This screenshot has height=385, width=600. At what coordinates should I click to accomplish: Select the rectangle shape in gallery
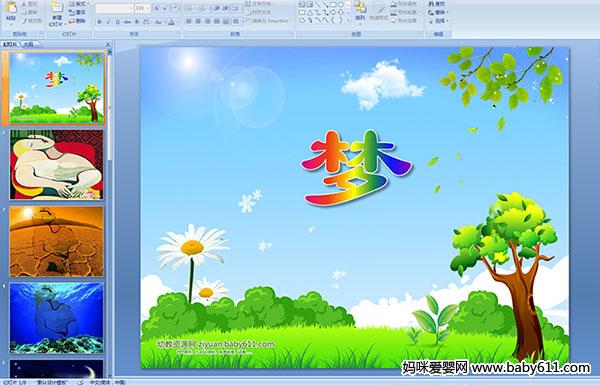pos(333,5)
